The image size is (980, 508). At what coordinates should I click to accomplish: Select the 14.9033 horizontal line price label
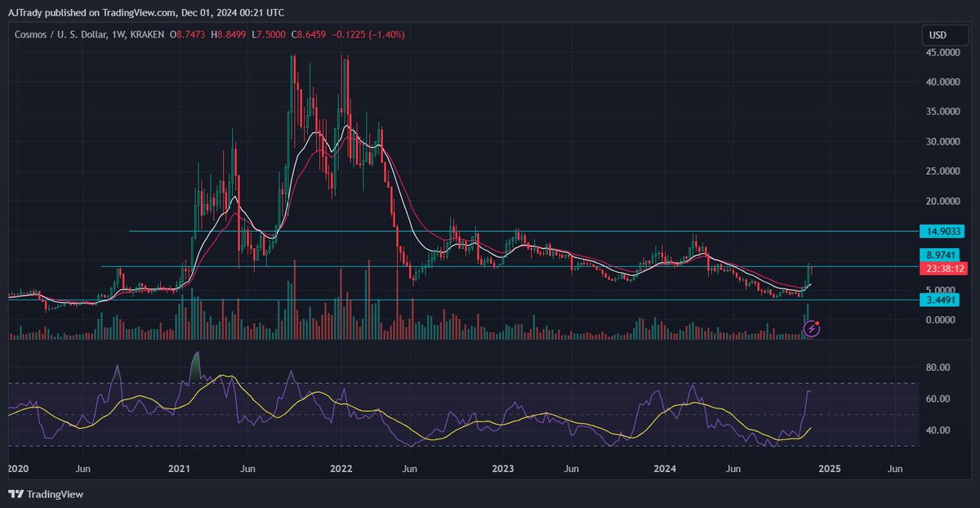(942, 231)
